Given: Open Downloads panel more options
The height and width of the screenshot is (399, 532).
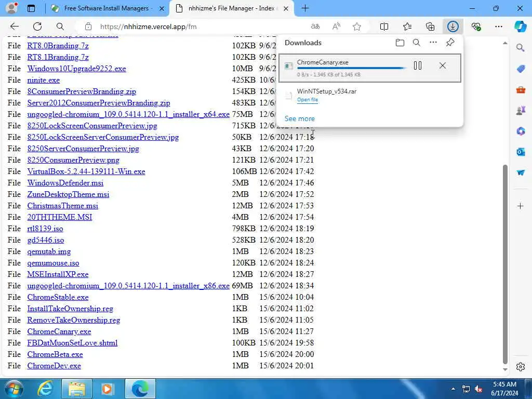Looking at the screenshot, I should click(x=433, y=43).
